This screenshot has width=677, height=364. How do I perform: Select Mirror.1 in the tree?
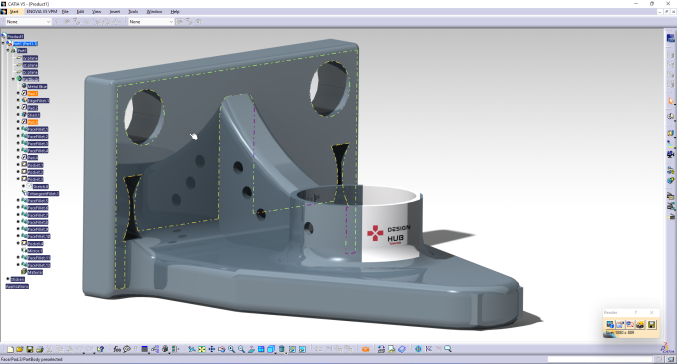(35, 250)
